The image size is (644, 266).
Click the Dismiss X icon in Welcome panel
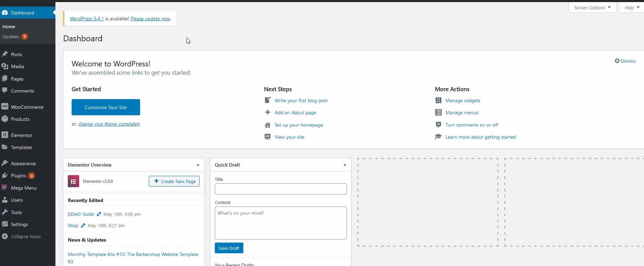tap(617, 61)
